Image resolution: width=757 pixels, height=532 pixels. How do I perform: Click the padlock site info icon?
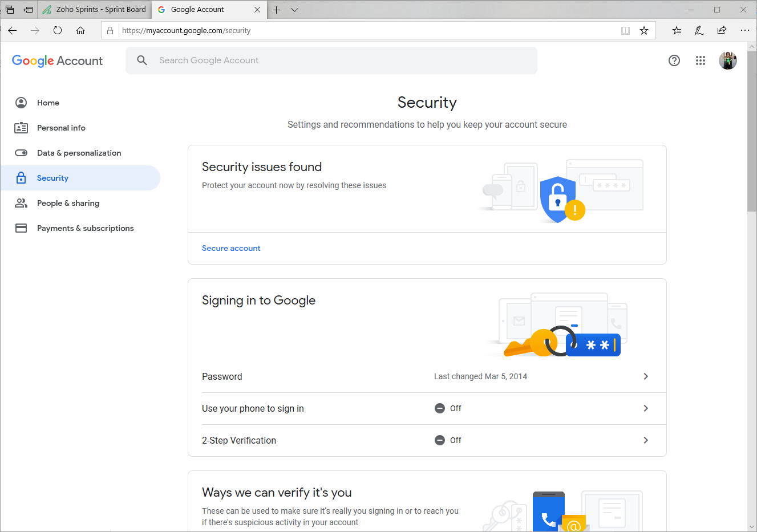(x=110, y=31)
